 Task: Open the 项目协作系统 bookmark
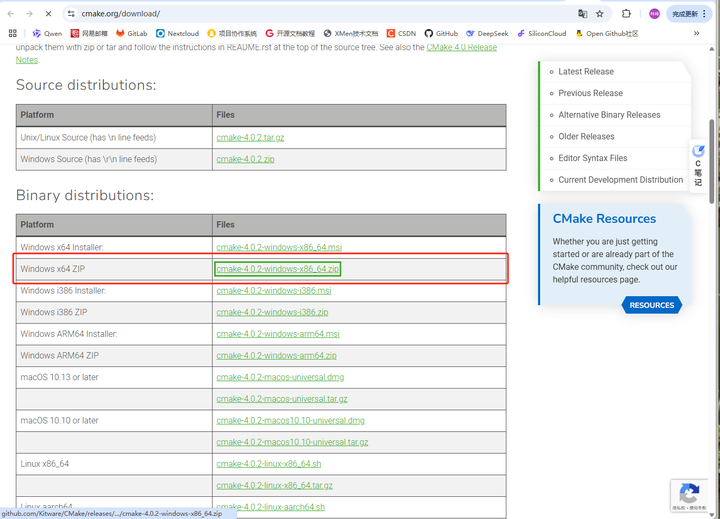coord(232,33)
